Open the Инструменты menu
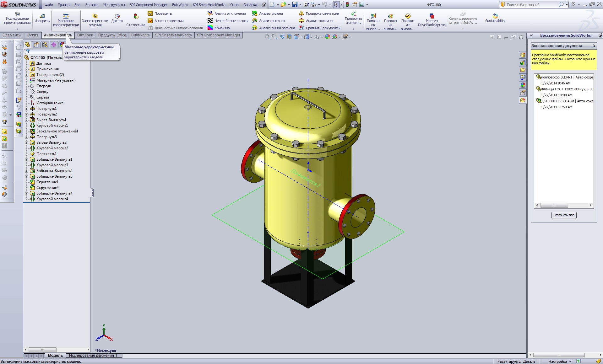 pos(114,5)
